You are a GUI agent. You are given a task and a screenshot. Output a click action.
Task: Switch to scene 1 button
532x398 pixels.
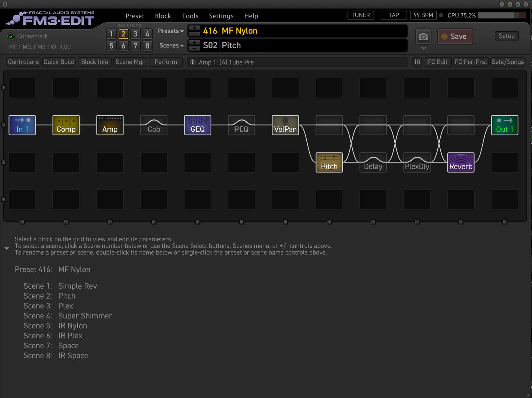tap(111, 34)
